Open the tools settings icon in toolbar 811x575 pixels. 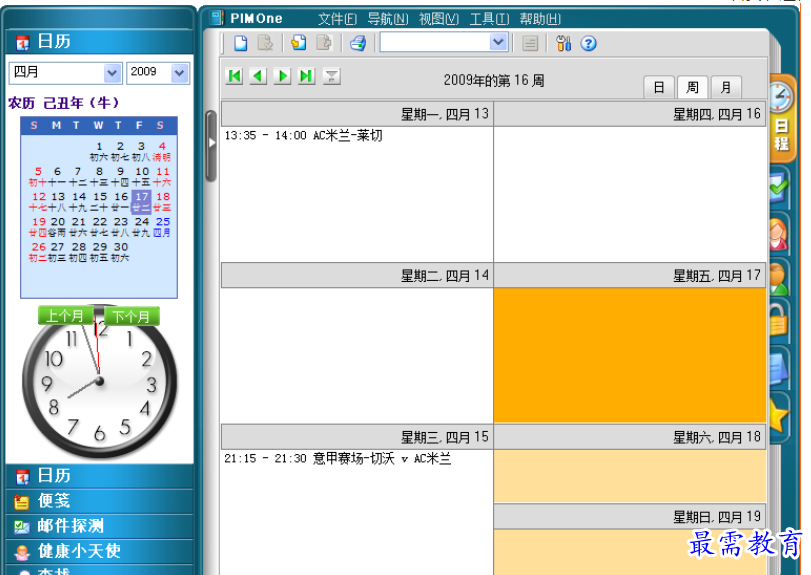tap(563, 43)
